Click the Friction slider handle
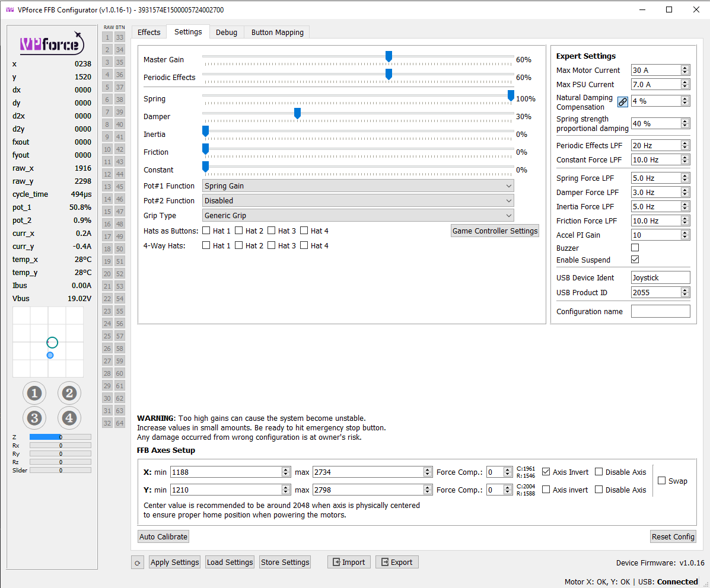This screenshot has width=710, height=588. coord(206,149)
